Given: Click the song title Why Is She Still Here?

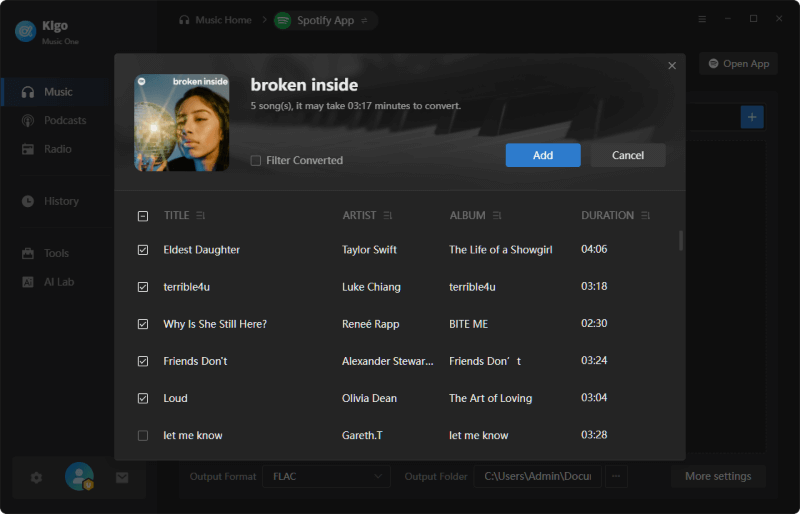Looking at the screenshot, I should click(x=215, y=324).
